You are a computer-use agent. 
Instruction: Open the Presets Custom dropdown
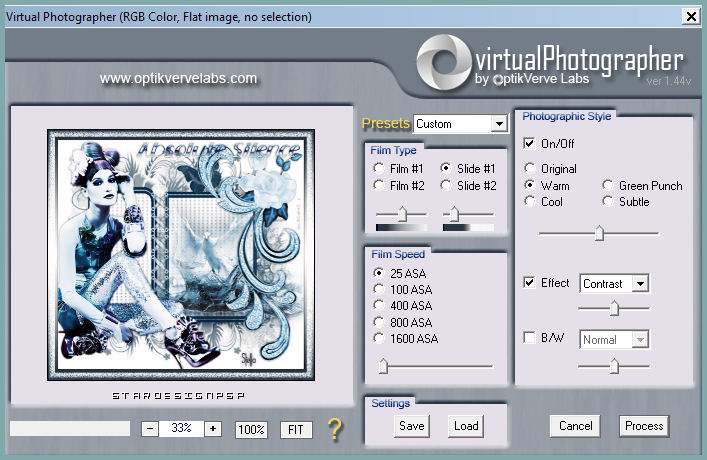[461, 124]
